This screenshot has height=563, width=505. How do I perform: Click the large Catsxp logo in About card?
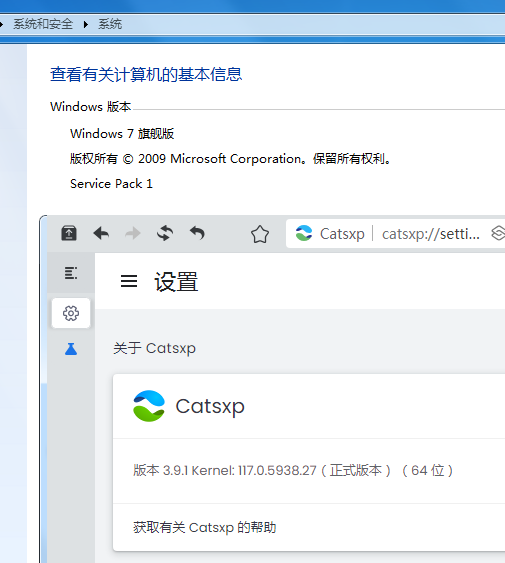[x=149, y=406]
